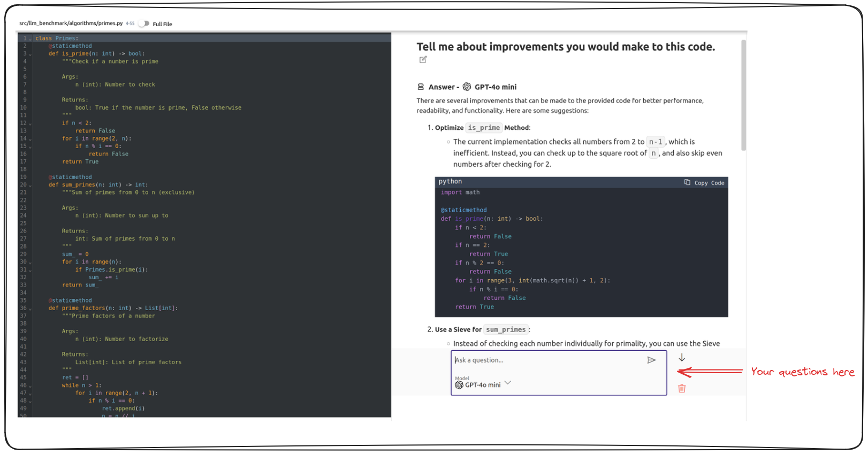Collapse is_prime function at line 3
This screenshot has height=455, width=868.
coord(30,55)
